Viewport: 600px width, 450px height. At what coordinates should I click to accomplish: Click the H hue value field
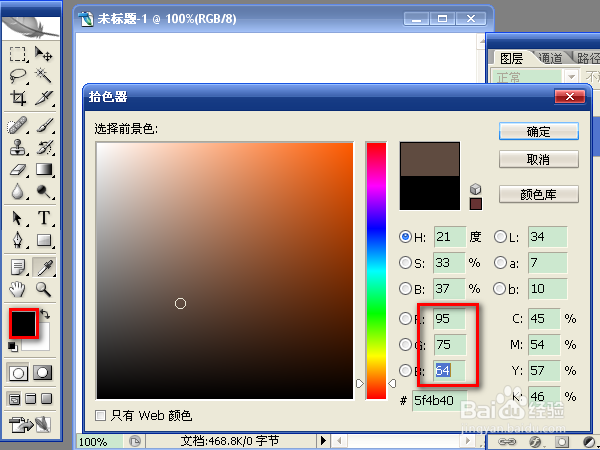tap(450, 236)
